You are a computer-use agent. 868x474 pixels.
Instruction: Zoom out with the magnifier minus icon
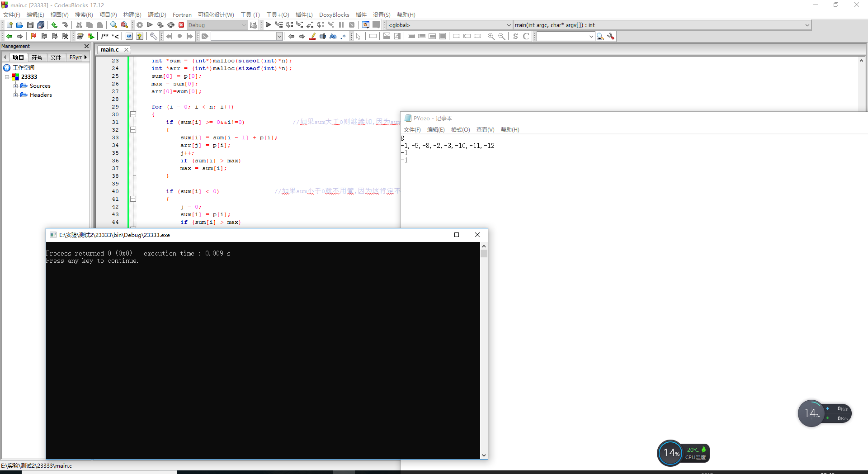pos(501,36)
